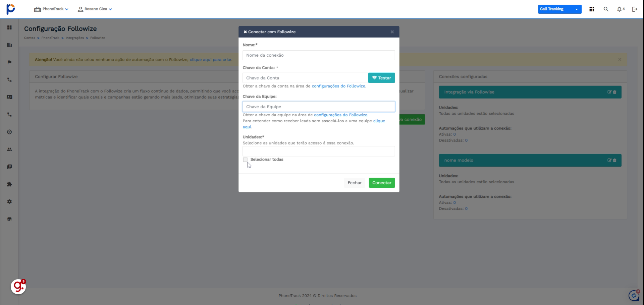Viewport: 644px width, 305px height.
Task: Check the Selecionar todas checkbox
Action: 245,160
